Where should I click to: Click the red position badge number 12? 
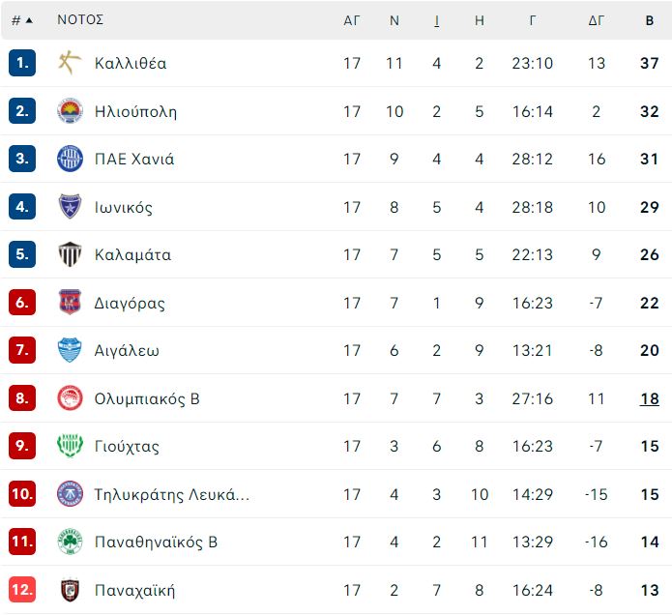22,590
